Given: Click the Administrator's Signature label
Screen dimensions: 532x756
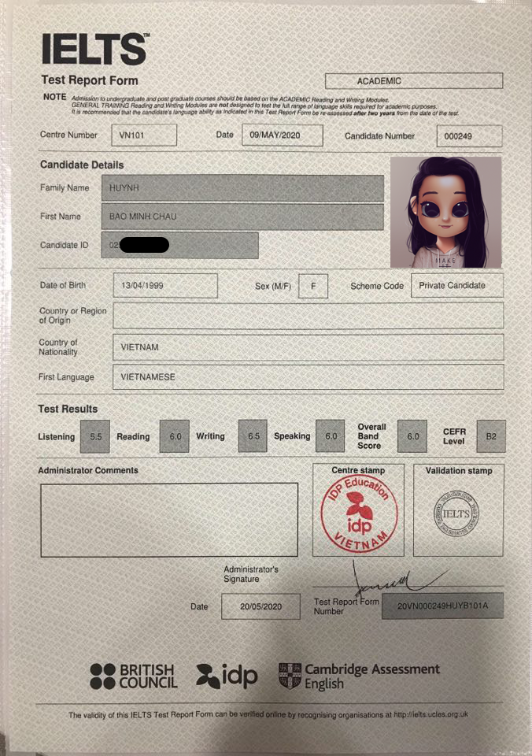Looking at the screenshot, I should 250,574.
